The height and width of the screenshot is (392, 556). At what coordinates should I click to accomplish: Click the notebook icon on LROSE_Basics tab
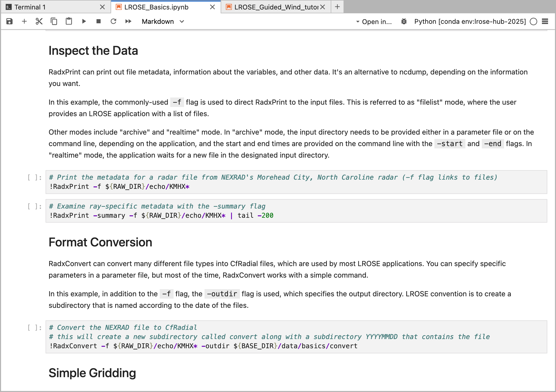[x=119, y=7]
